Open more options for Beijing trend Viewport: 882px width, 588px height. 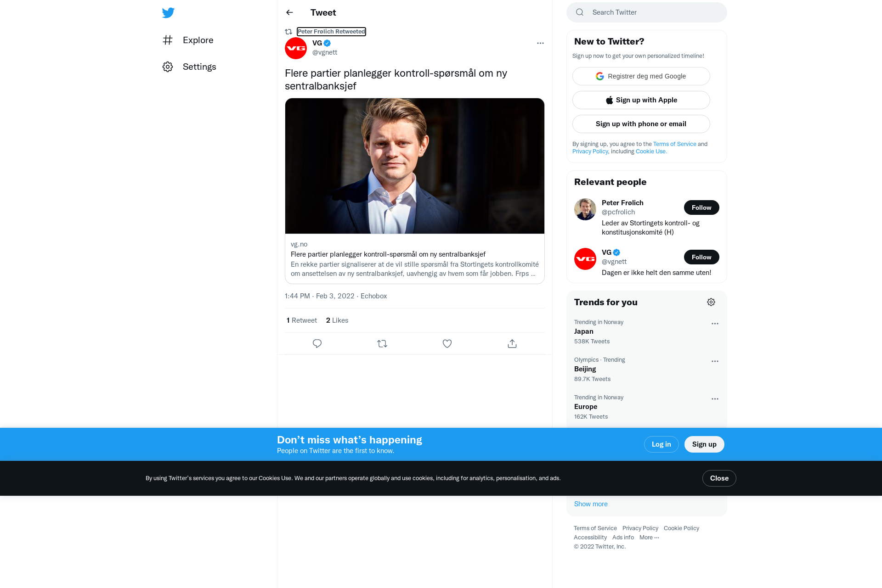pyautogui.click(x=715, y=361)
